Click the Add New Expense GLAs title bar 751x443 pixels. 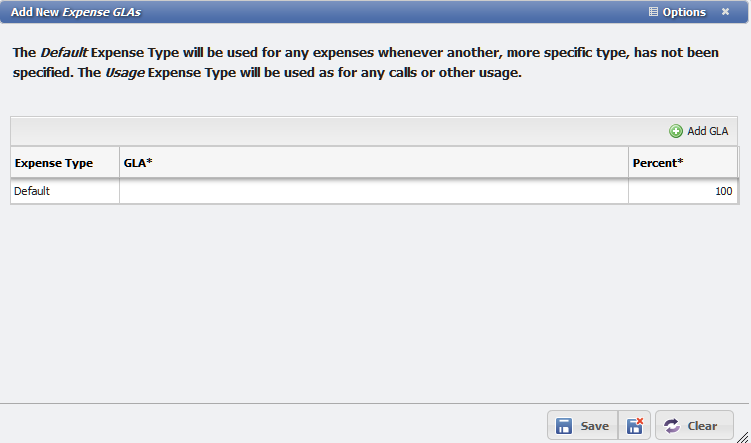(300, 12)
